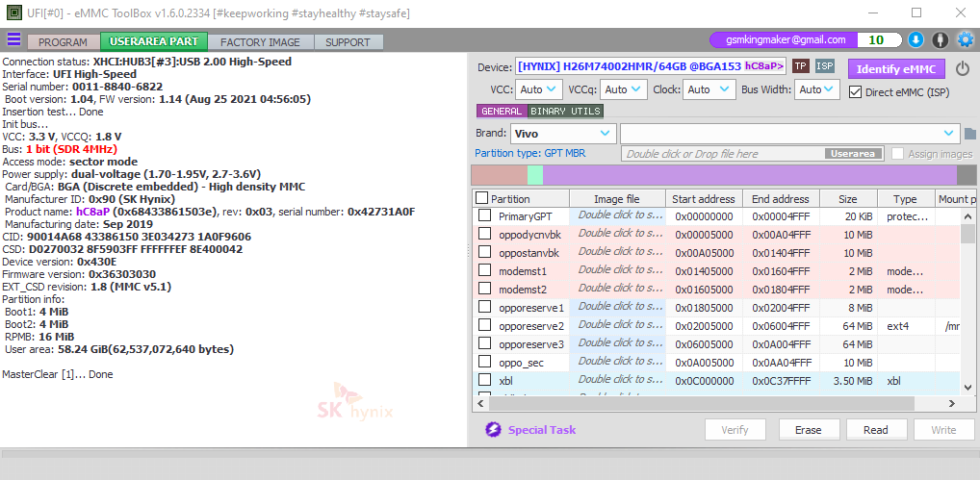Click the horizontal scrollbar left arrow
This screenshot has width=980, height=480.
coord(479,404)
